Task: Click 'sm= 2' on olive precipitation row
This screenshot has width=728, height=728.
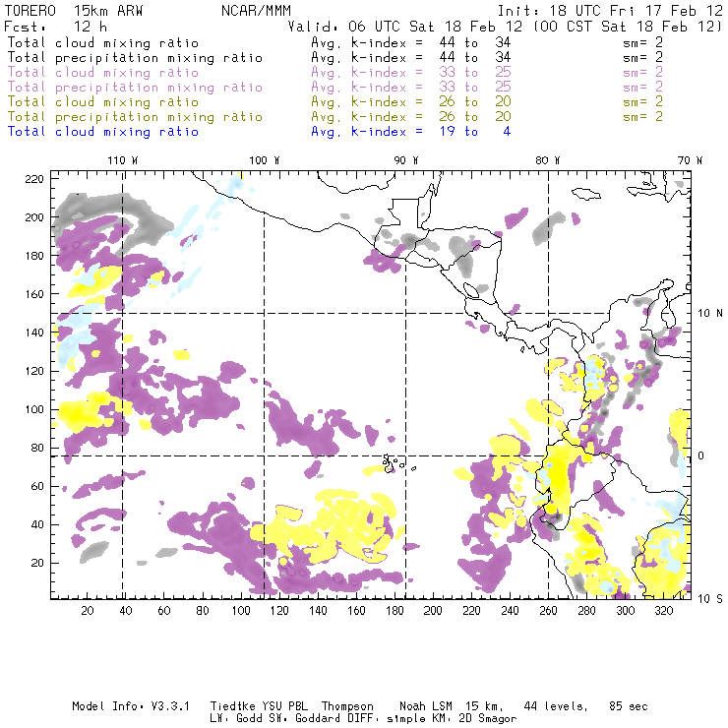Action: 643,116
